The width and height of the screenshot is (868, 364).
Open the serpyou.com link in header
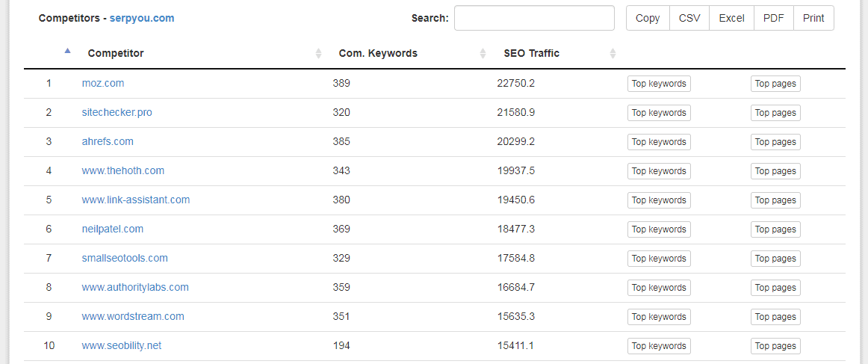point(142,18)
